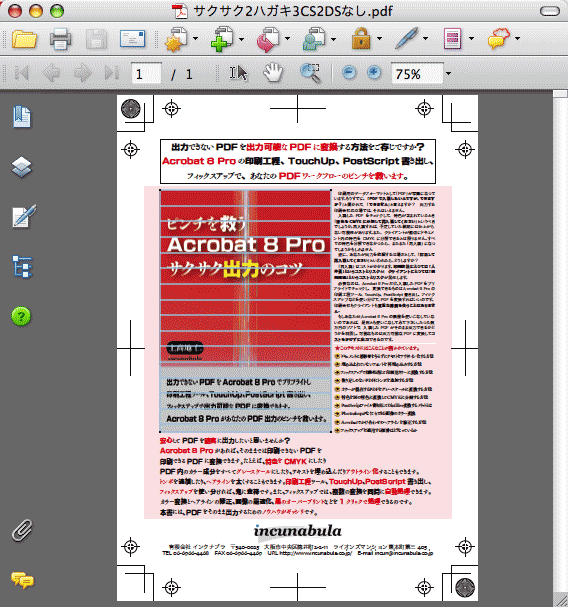Open the Pages navigation panel
This screenshot has height=607, width=568.
[22, 117]
